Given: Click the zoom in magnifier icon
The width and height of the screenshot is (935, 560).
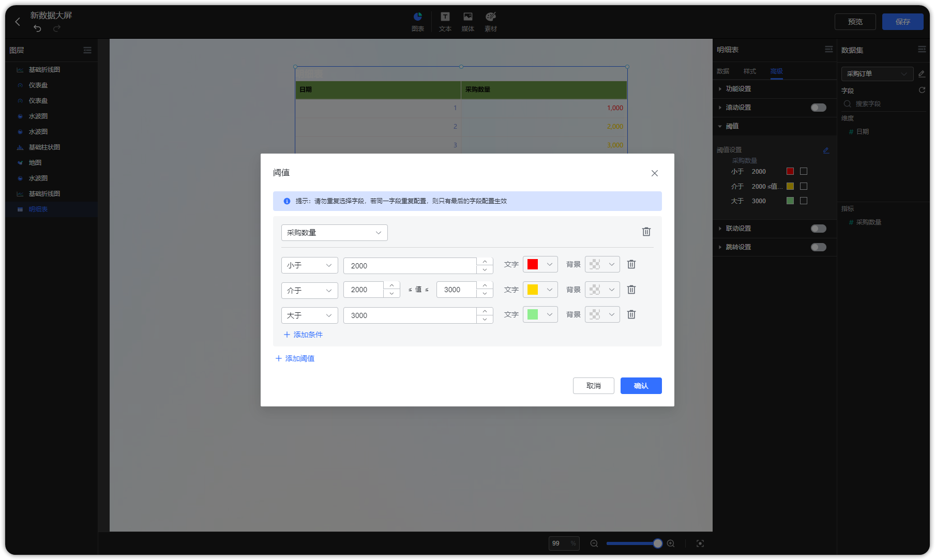Looking at the screenshot, I should (671, 543).
